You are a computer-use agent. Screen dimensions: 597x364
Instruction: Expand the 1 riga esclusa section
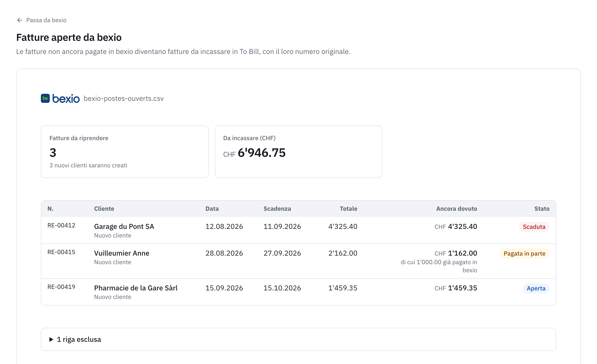[x=298, y=339]
